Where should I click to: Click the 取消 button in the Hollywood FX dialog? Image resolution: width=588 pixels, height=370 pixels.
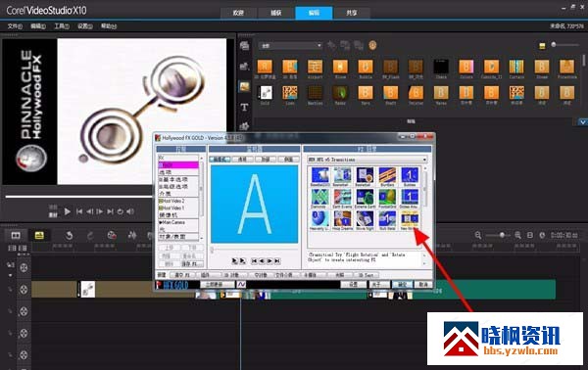pos(423,285)
